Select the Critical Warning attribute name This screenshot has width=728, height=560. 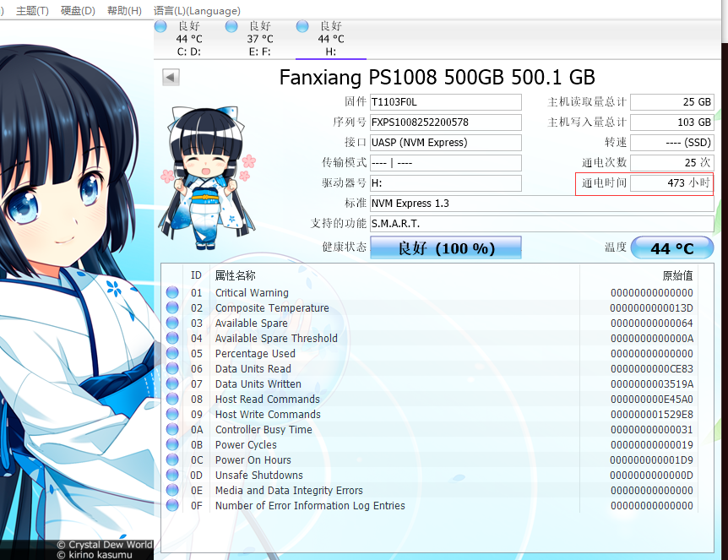(x=252, y=292)
